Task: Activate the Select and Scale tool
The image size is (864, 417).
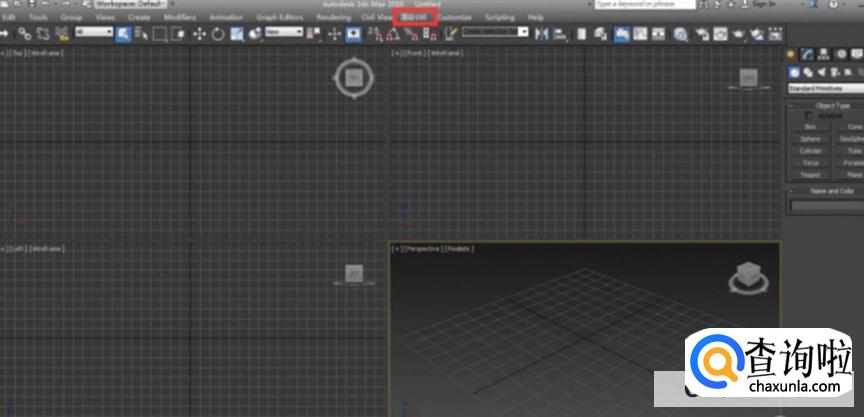Action: [236, 34]
